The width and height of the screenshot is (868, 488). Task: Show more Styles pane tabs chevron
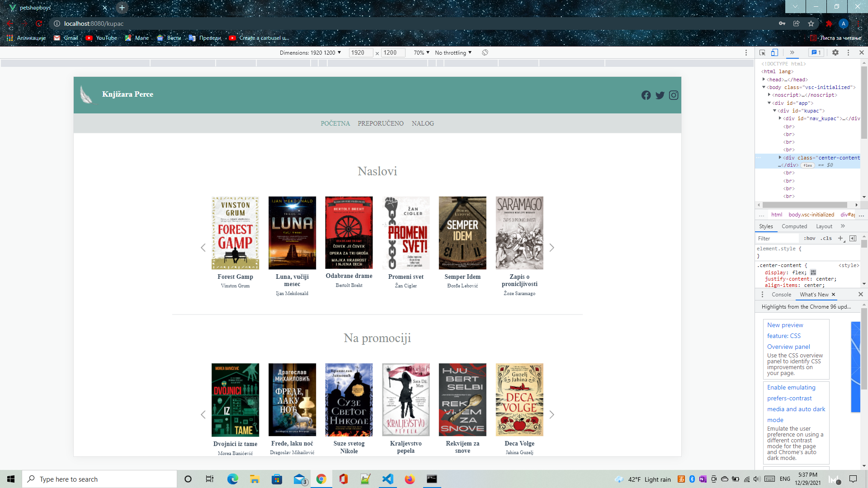(x=843, y=226)
